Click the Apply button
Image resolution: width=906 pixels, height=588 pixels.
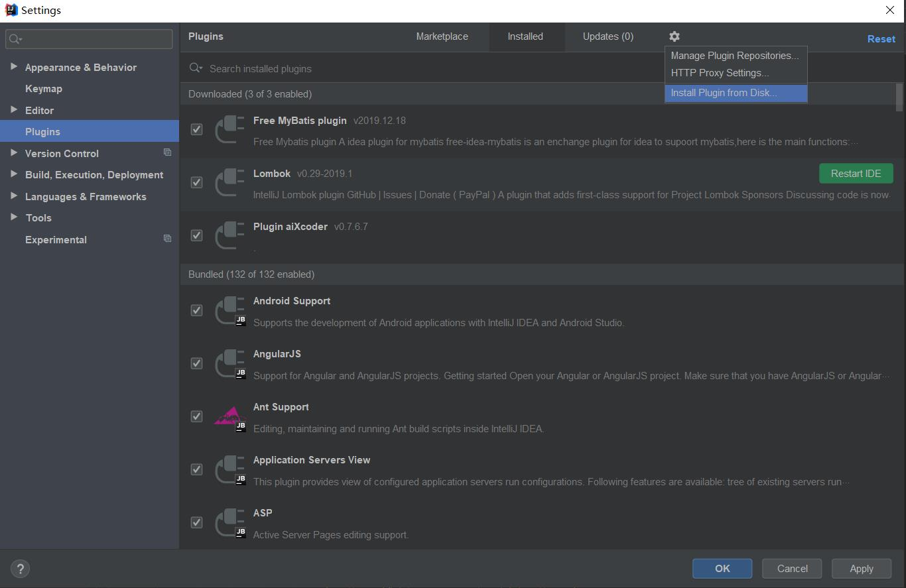[862, 568]
